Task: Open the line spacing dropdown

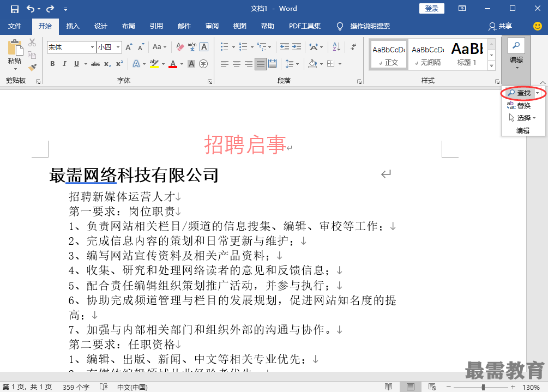Action: coord(292,64)
